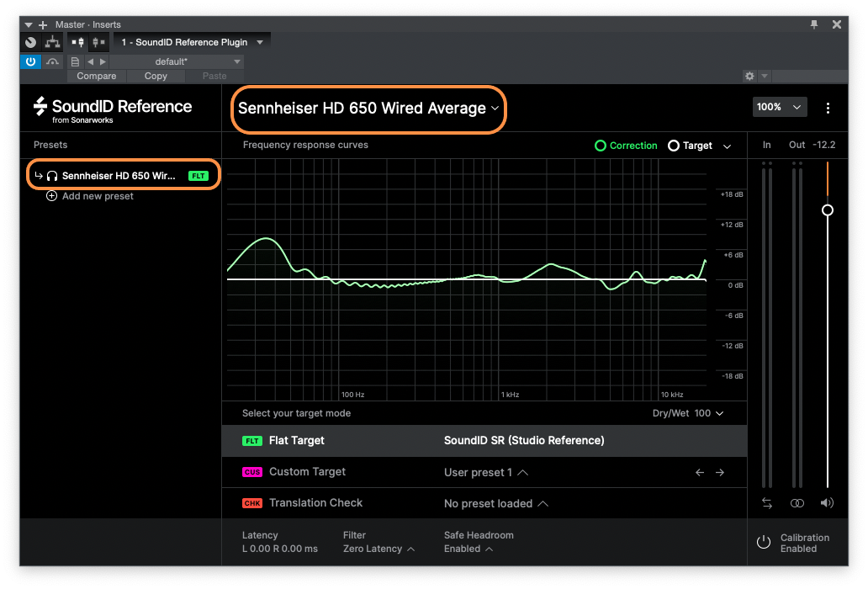The width and height of the screenshot is (868, 589).
Task: Click the Latency L 0.00 R 0.00 ms readout
Action: (280, 543)
